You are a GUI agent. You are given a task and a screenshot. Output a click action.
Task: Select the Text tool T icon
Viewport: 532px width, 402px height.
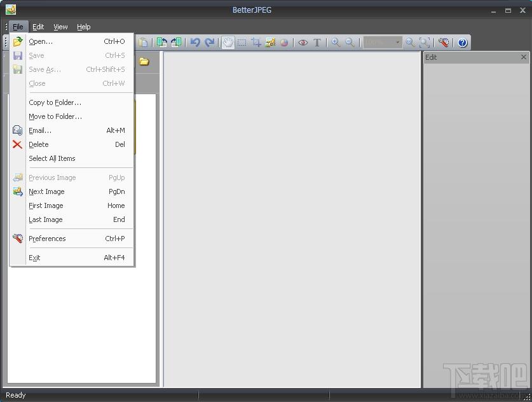point(317,43)
